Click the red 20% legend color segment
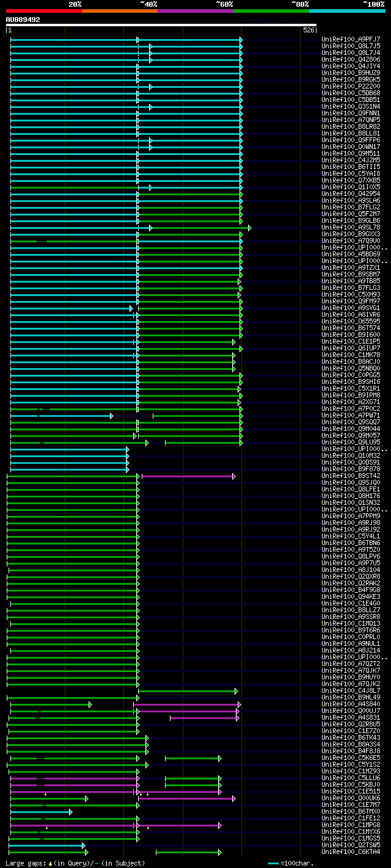The width and height of the screenshot is (391, 868). (x=44, y=11)
